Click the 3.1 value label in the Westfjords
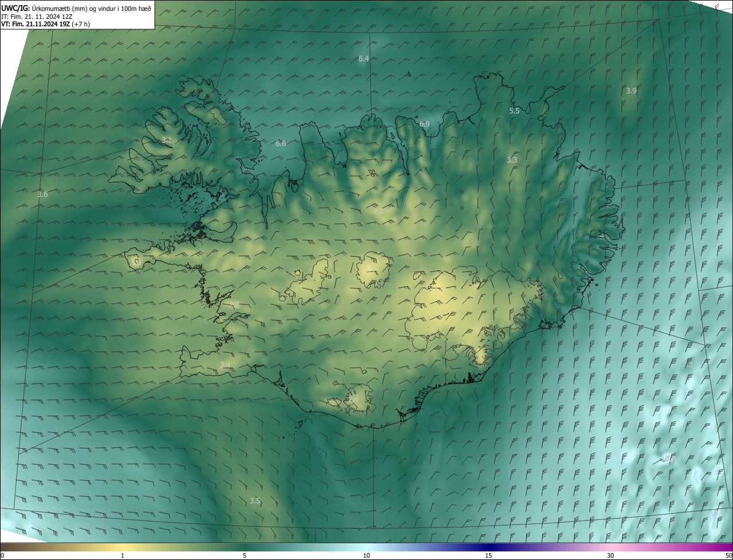 (166, 140)
